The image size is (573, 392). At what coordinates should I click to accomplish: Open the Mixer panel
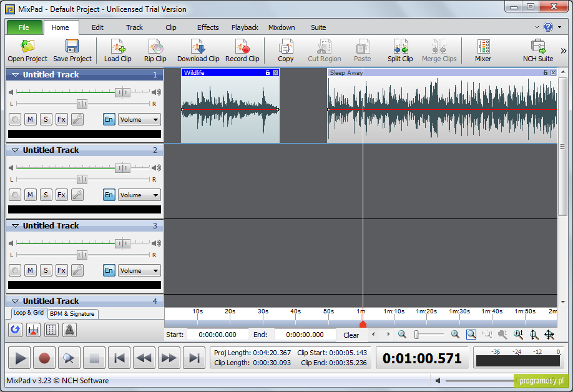pos(483,51)
